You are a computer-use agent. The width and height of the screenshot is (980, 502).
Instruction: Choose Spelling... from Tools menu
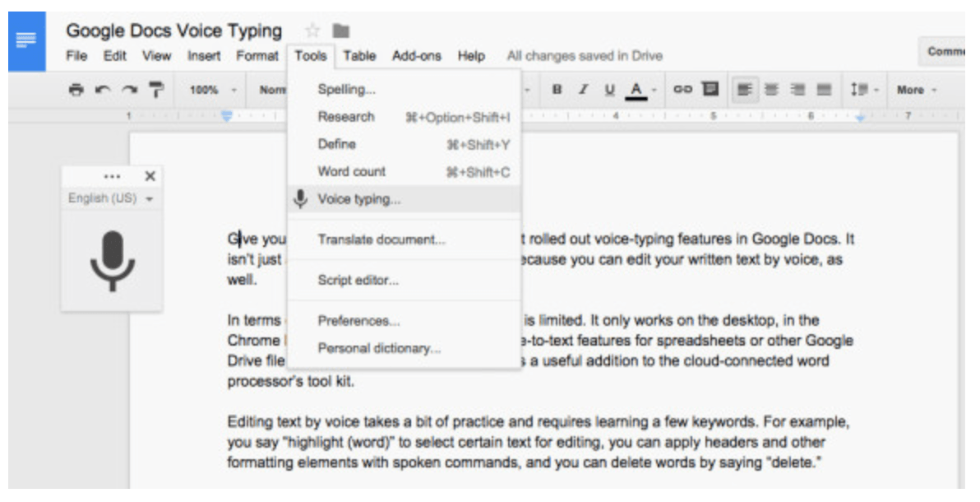click(x=404, y=90)
